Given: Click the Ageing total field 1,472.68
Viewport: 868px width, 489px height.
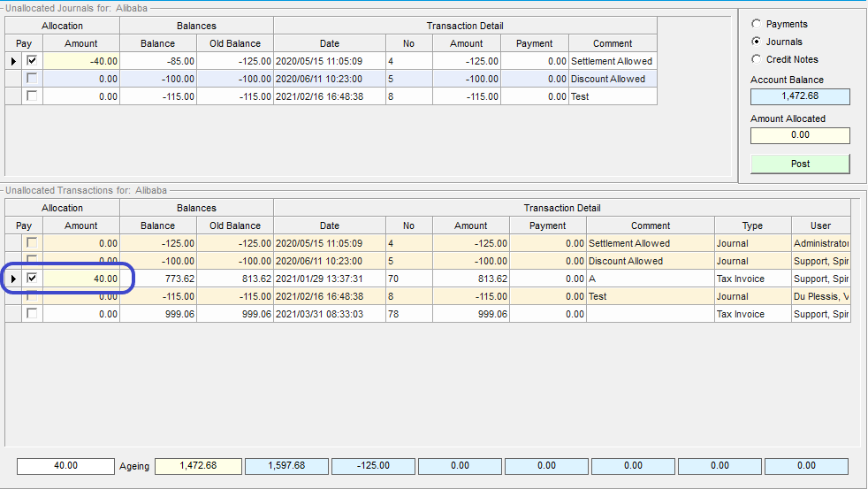Looking at the screenshot, I should pos(198,466).
